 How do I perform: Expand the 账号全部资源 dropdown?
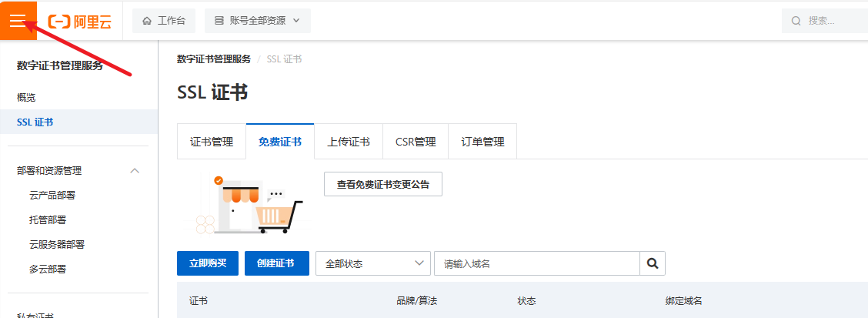click(257, 21)
